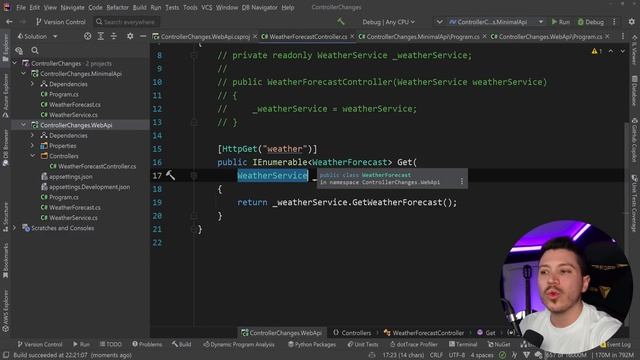Viewport: 640px width, 360px height.
Task: Click the GetWeatherForecast method call
Action: [x=397, y=202]
